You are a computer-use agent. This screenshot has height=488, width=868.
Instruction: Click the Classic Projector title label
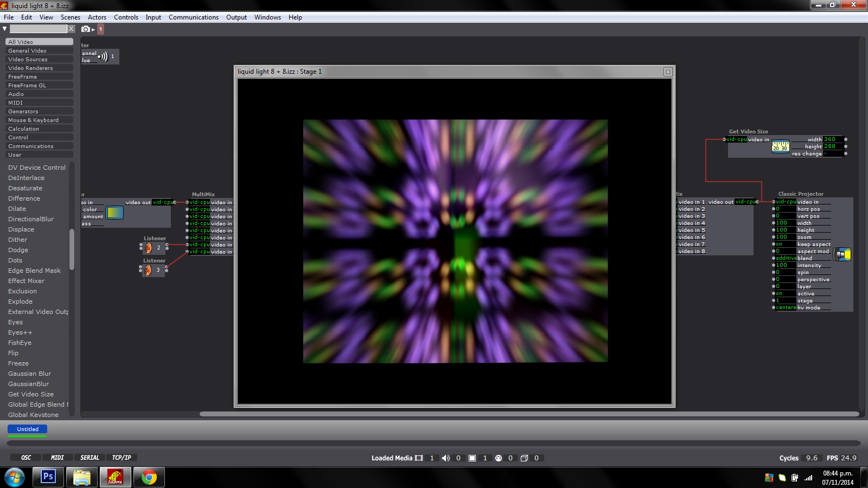coord(801,194)
